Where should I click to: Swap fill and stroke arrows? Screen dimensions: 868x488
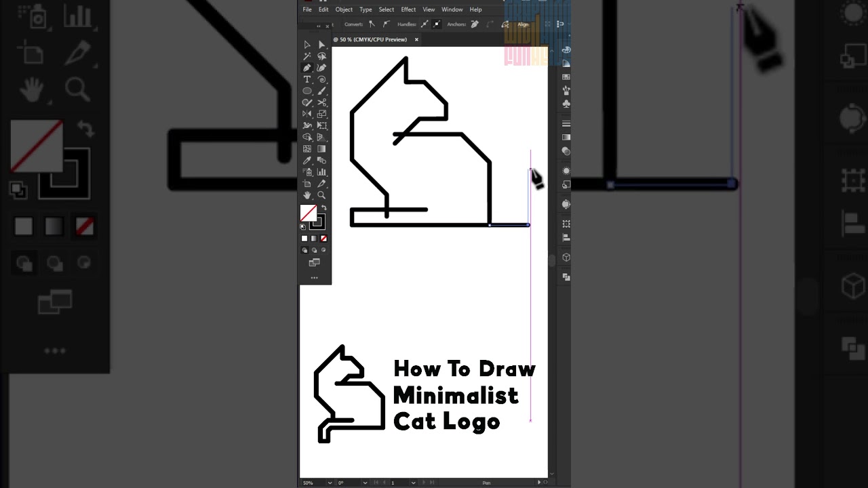click(x=323, y=208)
